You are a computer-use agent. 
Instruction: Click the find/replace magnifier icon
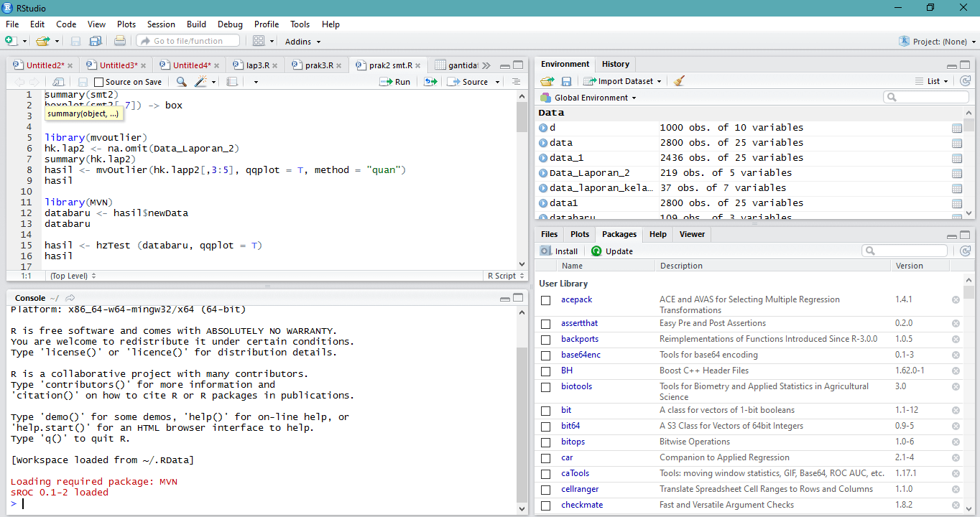pyautogui.click(x=182, y=82)
